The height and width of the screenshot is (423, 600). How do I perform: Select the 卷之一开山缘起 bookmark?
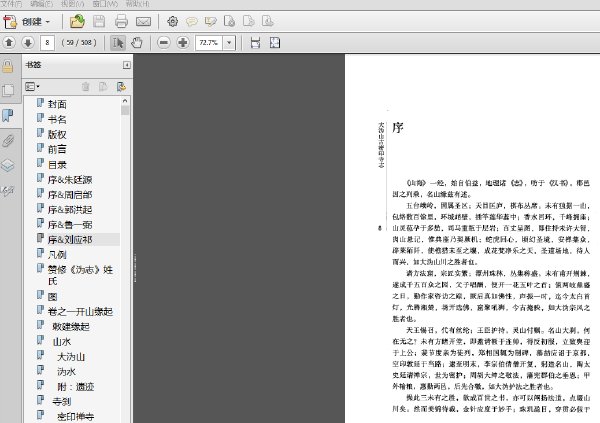(80, 311)
